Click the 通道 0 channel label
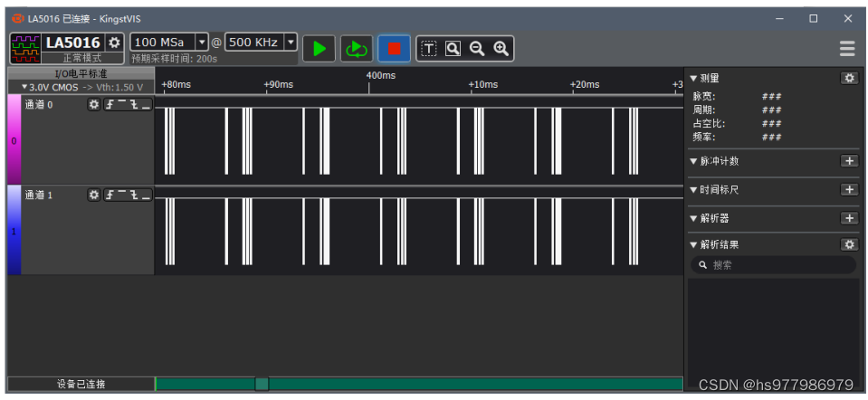Screen dimensions: 868x400 [x=39, y=104]
